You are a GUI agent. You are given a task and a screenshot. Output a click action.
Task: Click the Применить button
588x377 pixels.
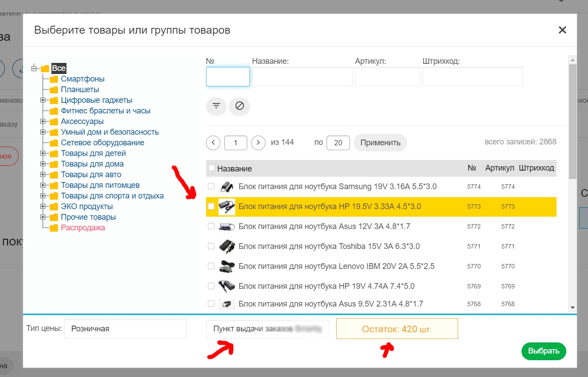click(380, 143)
